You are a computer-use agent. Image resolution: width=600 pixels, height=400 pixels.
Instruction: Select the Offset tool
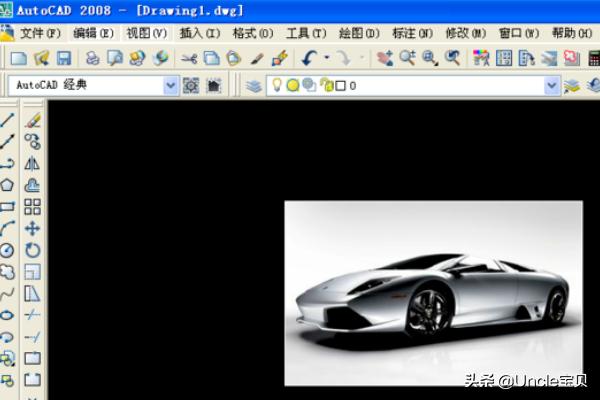33,185
